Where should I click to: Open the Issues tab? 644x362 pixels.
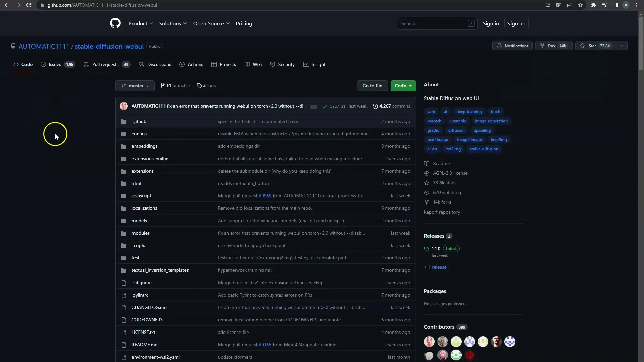[x=58, y=64]
